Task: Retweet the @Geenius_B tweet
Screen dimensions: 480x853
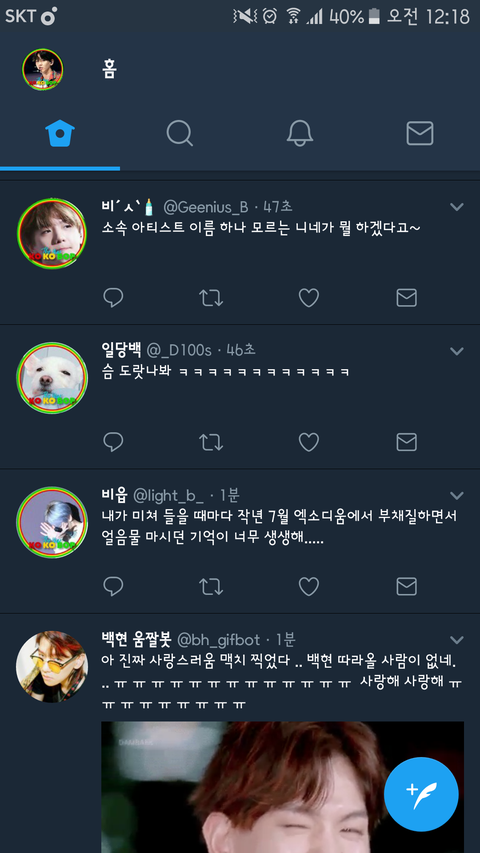Action: click(211, 298)
